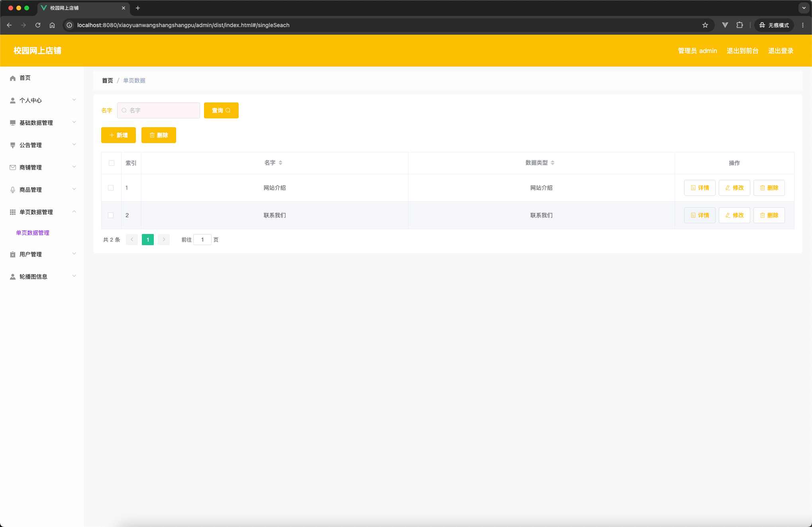Screen dimensions: 812x527
Task: Open the 公告管理 menu
Action: (x=42, y=145)
